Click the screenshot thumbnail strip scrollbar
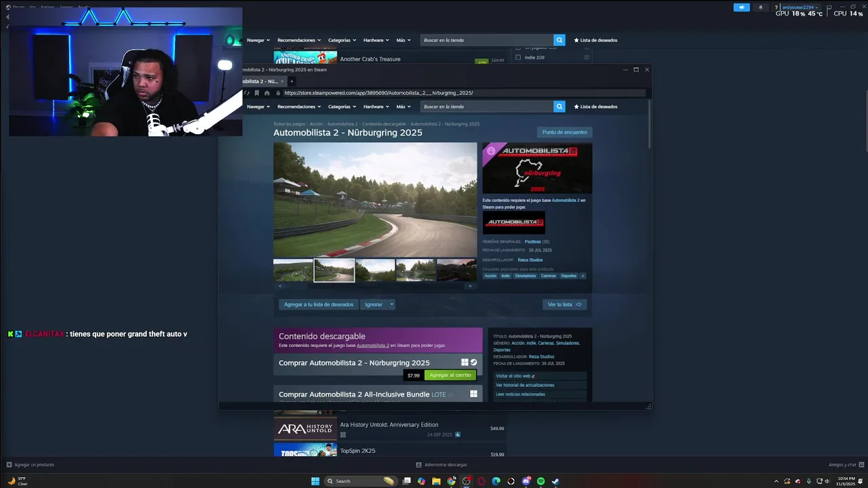This screenshot has width=868, height=488. [375, 286]
